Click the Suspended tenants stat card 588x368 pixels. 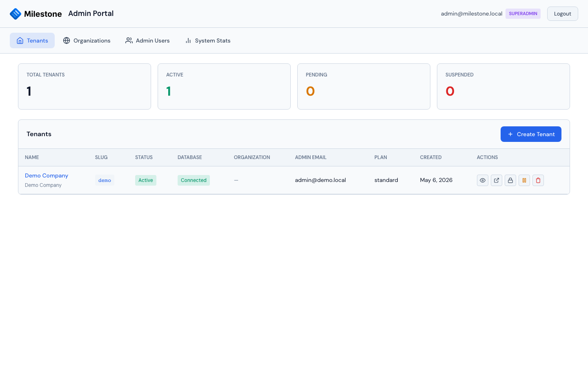click(x=503, y=86)
